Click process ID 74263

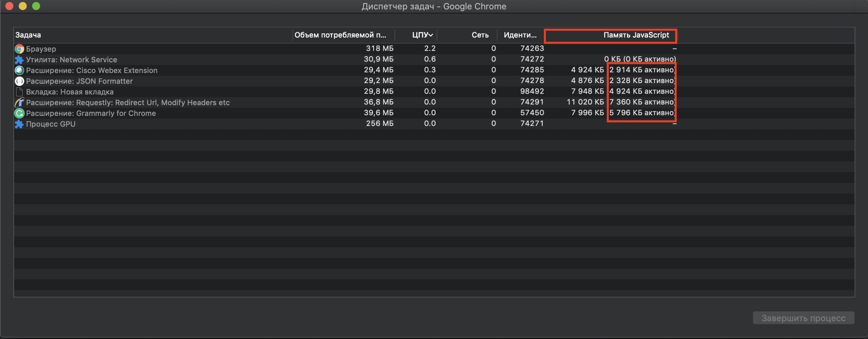(x=532, y=48)
